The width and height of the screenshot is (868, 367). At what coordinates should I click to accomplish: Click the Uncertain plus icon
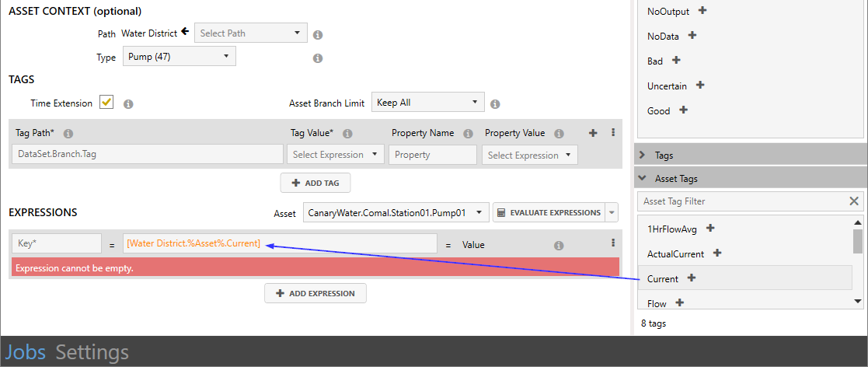700,85
